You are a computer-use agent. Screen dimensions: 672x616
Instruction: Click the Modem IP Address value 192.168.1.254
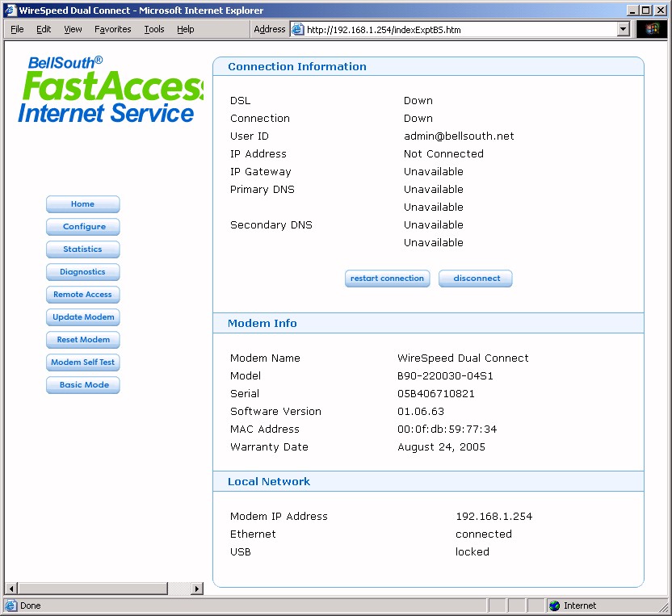[x=494, y=516]
